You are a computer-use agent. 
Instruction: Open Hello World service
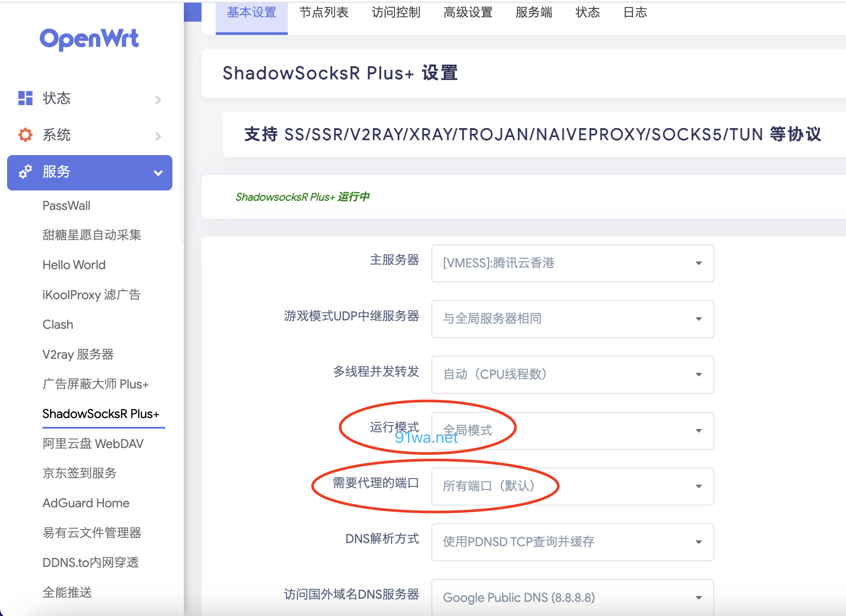pos(74,265)
